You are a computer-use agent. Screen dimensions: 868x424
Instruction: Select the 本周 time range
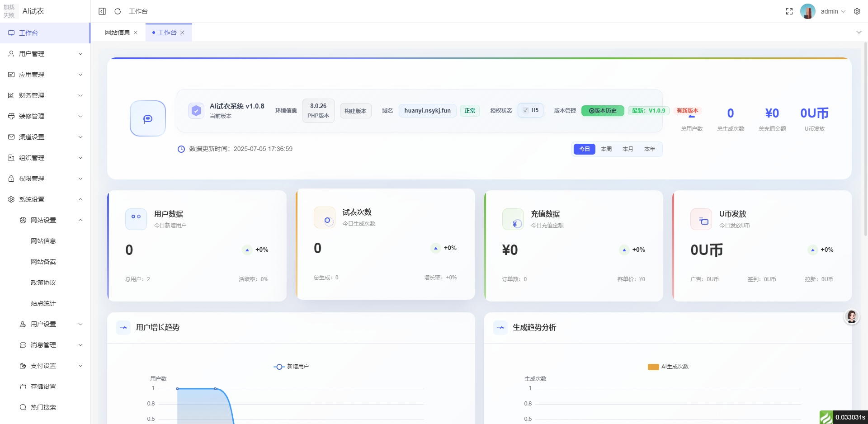click(606, 149)
